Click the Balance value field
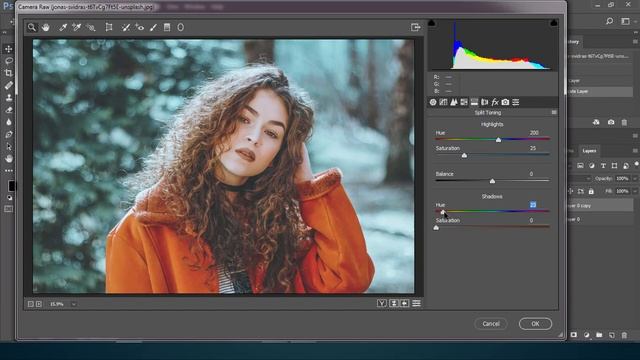640x360 pixels. pyautogui.click(x=531, y=174)
